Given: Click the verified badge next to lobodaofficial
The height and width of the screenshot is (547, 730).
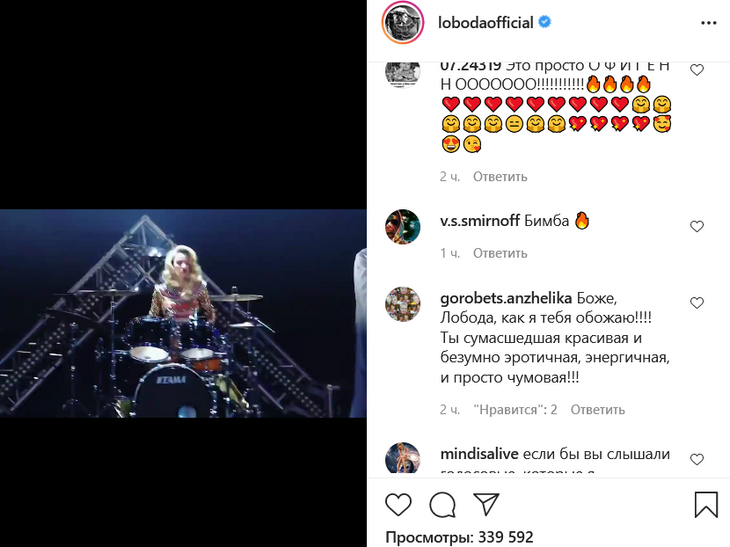Looking at the screenshot, I should click(545, 21).
